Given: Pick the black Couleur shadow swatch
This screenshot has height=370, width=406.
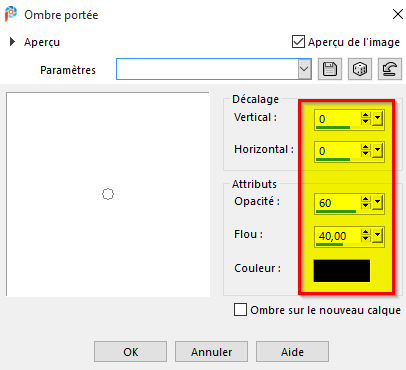Looking at the screenshot, I should click(x=342, y=271).
